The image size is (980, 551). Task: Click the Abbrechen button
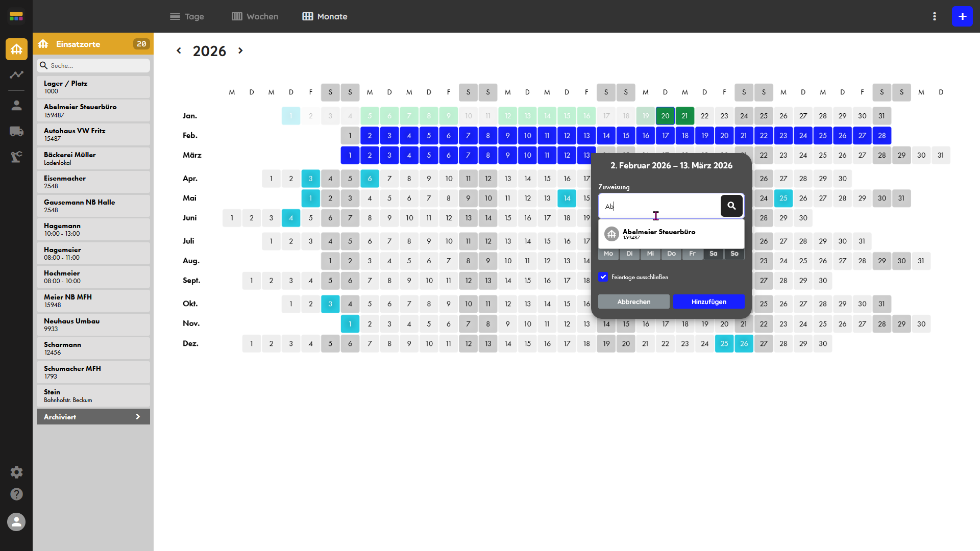click(633, 302)
